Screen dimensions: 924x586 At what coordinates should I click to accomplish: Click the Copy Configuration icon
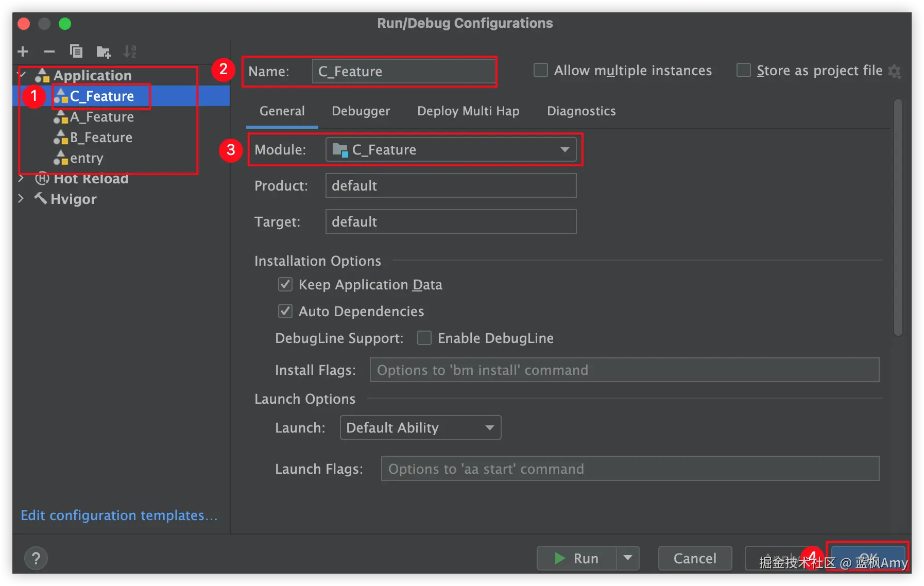pos(76,51)
